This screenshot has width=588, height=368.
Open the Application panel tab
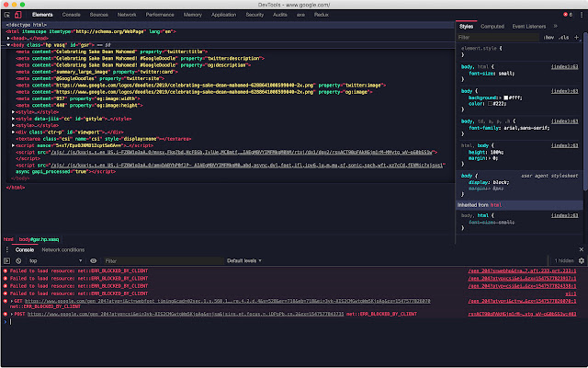(x=223, y=15)
